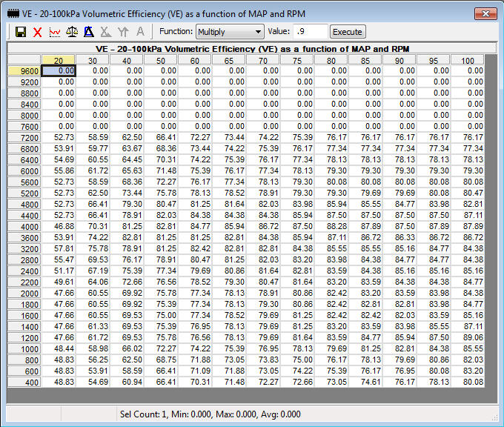Click cell 85.94 in row 4800
Image resolution: width=504 pixels, height=427 pixels.
tap(331, 204)
